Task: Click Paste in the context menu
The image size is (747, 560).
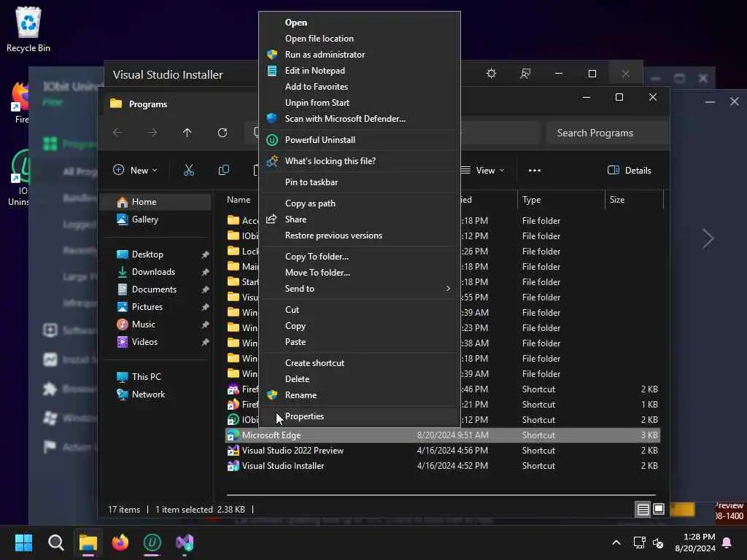Action: [295, 342]
